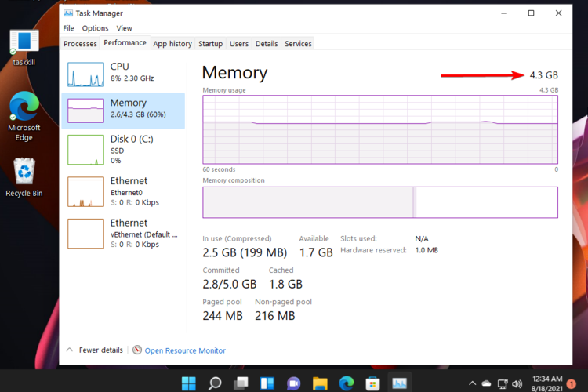Open Microsoft Store from the taskbar
The height and width of the screenshot is (392, 588).
point(373,383)
